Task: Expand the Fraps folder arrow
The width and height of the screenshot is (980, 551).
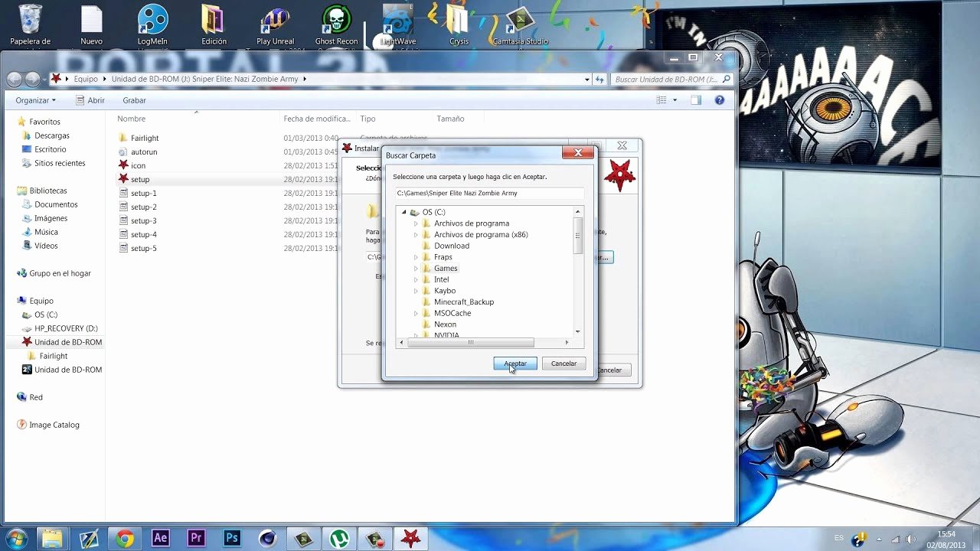Action: [416, 257]
